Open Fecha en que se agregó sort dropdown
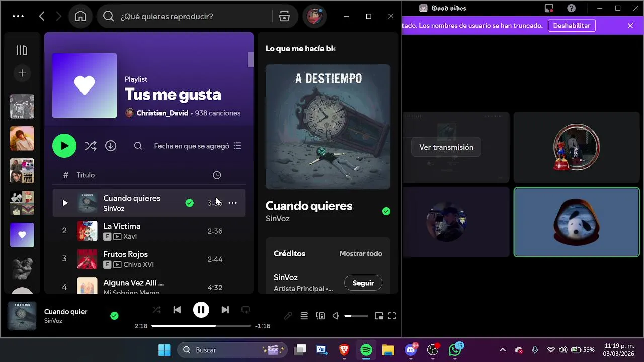The image size is (644, 362). 198,146
